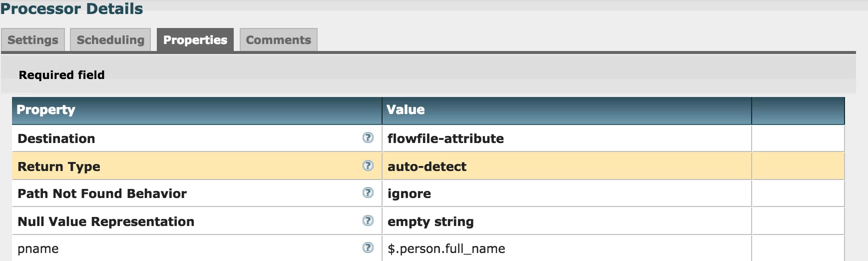Switch to the Settings tab
The width and height of the screenshot is (868, 261).
[x=33, y=40]
